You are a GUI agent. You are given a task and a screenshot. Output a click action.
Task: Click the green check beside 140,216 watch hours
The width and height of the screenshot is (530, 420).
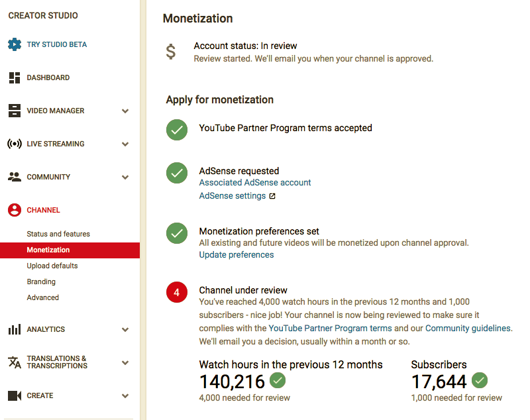click(278, 380)
